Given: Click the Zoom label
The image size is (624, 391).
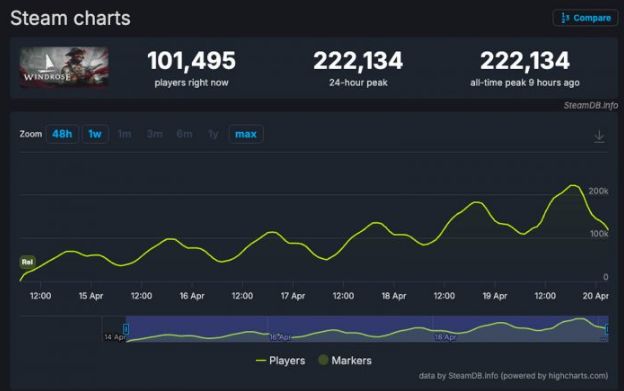Looking at the screenshot, I should click(31, 134).
